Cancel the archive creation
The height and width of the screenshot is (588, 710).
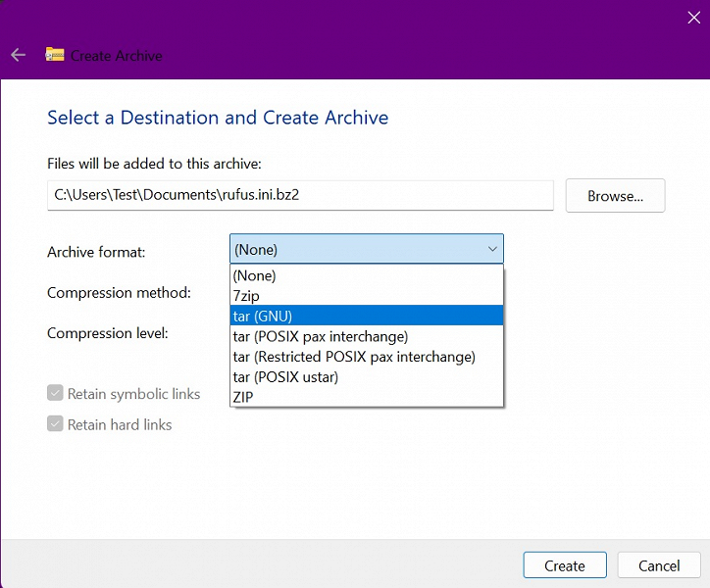click(659, 565)
